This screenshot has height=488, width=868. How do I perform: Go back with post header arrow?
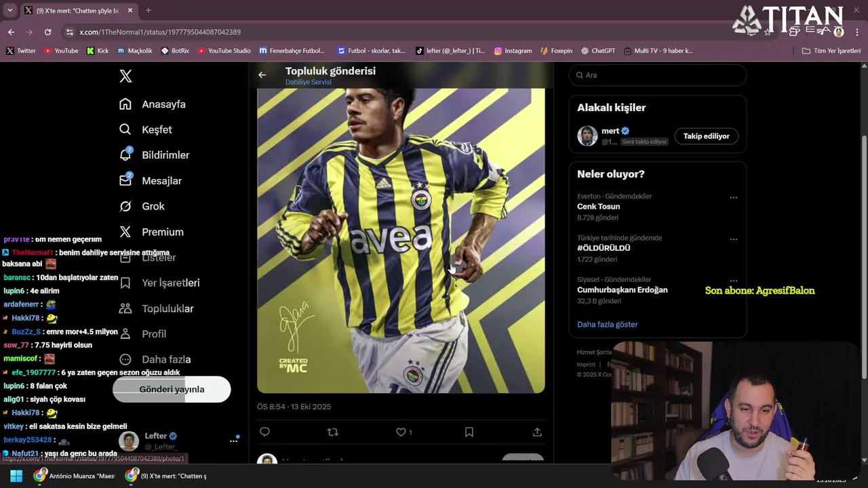(262, 75)
